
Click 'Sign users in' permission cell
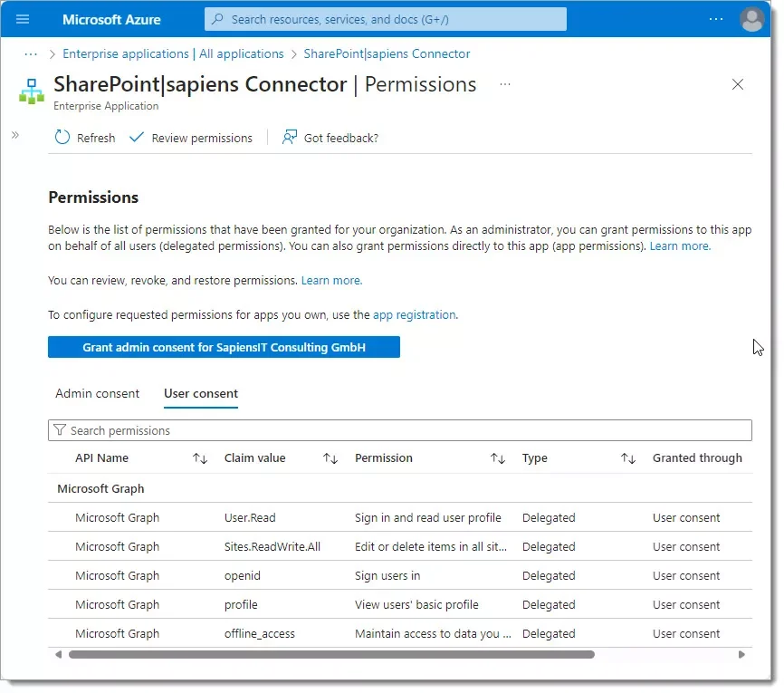387,575
